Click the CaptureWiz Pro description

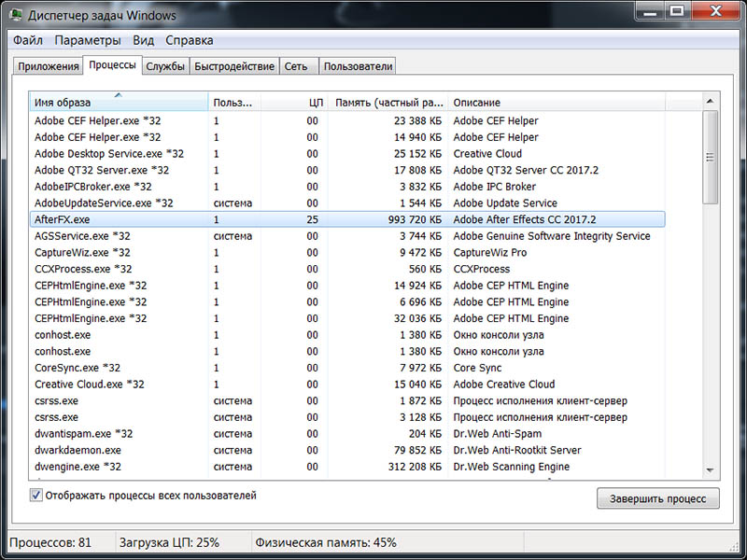pos(489,252)
